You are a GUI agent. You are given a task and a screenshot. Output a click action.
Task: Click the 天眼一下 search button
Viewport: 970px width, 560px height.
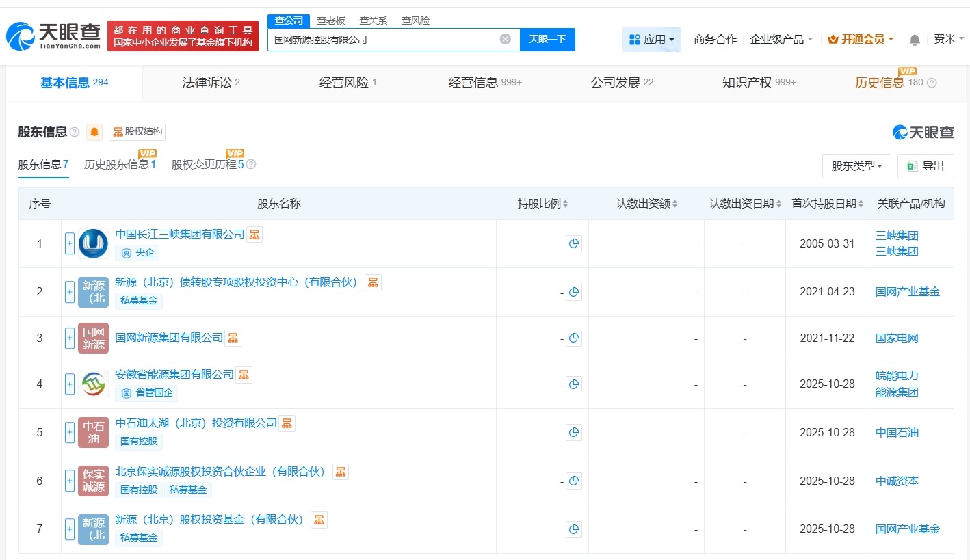[547, 39]
